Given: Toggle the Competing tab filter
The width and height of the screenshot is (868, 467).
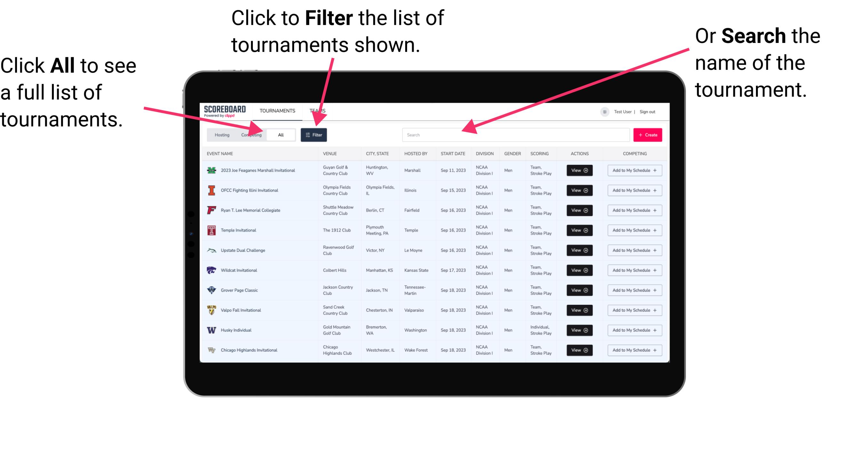Looking at the screenshot, I should 251,134.
